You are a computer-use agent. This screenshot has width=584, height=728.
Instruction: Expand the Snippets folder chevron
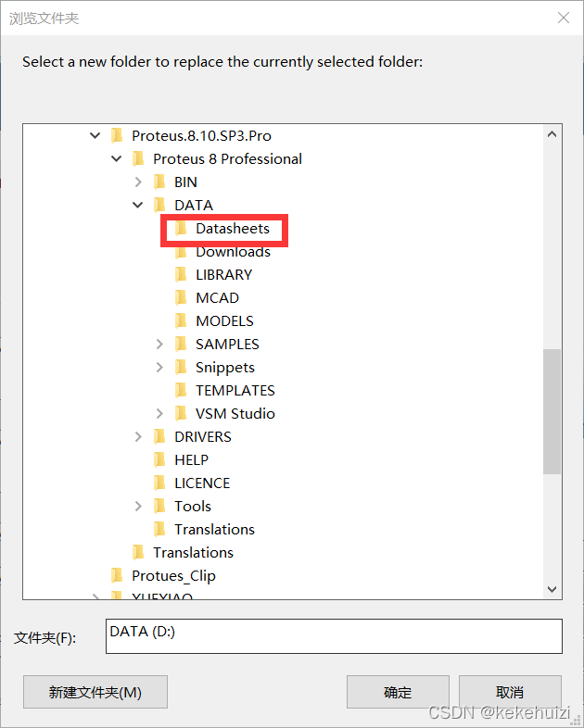coord(159,368)
